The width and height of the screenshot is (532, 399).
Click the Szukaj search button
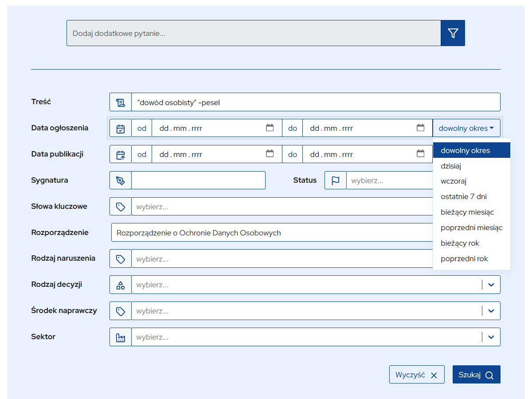point(477,375)
